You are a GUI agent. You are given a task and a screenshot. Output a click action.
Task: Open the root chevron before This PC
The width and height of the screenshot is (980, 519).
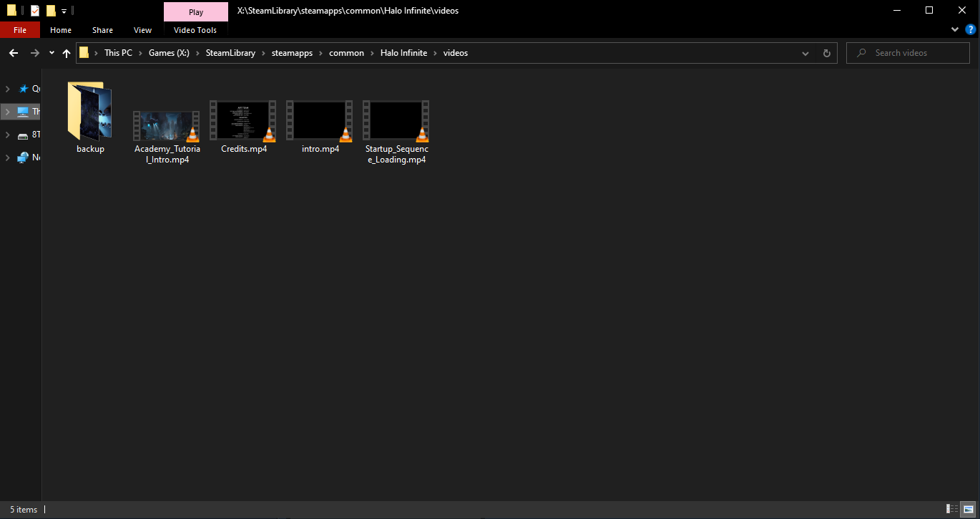97,53
